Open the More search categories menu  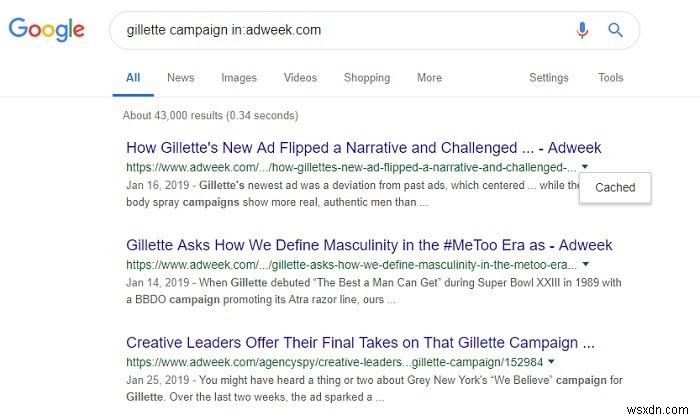coord(429,78)
